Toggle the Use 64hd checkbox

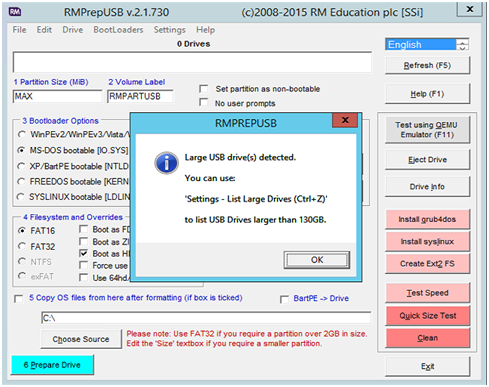tap(83, 277)
